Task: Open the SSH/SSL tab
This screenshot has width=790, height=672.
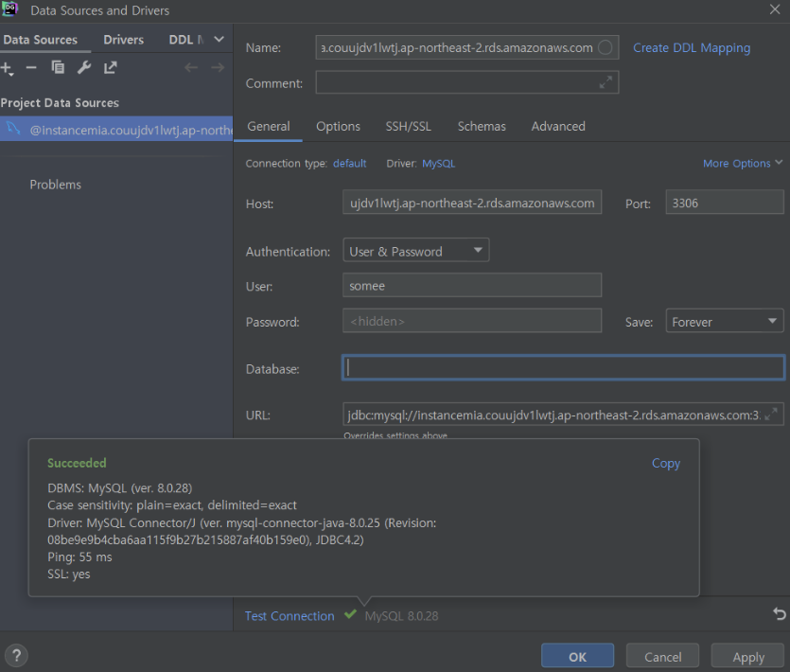Action: coord(409,126)
